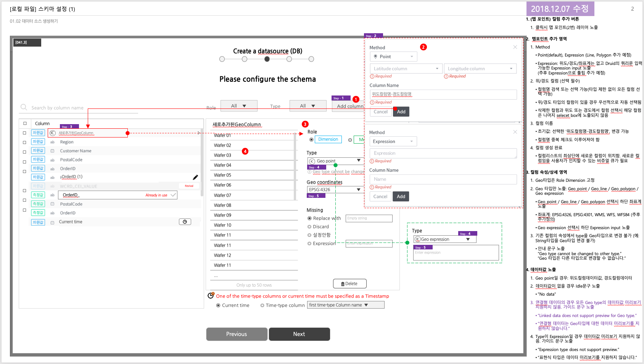Click the OrderID_ rename input field
644x364 pixels.
click(118, 195)
